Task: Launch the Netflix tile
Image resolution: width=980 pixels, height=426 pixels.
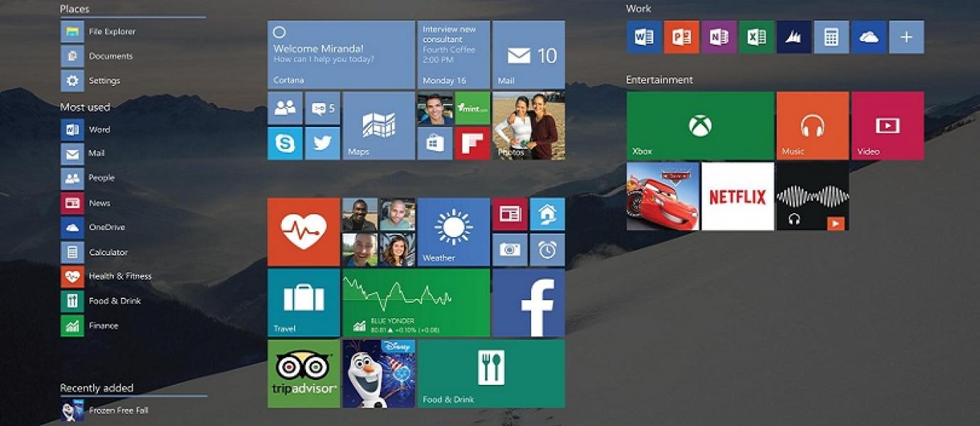Action: 738,197
